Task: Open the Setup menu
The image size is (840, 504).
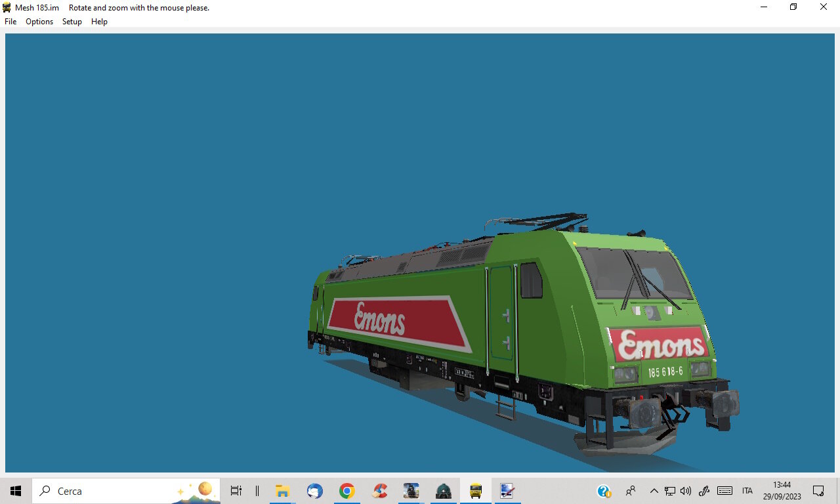Action: click(x=72, y=22)
